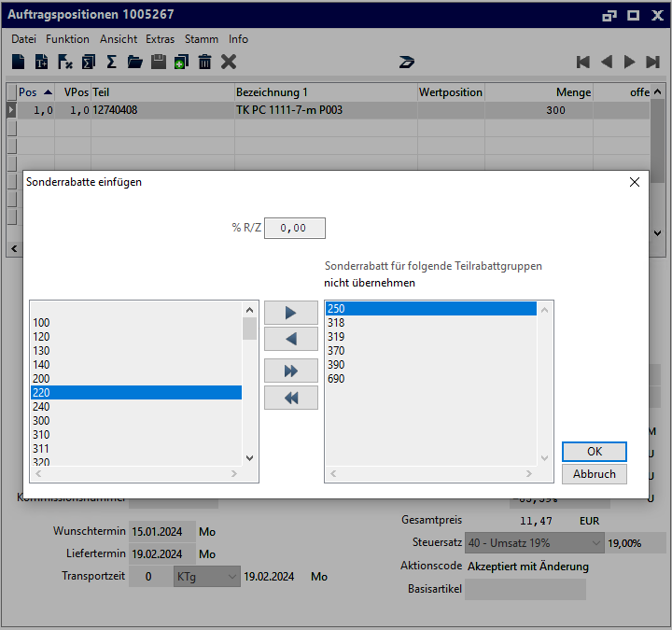
Task: Open the Funktion menu
Action: (68, 39)
